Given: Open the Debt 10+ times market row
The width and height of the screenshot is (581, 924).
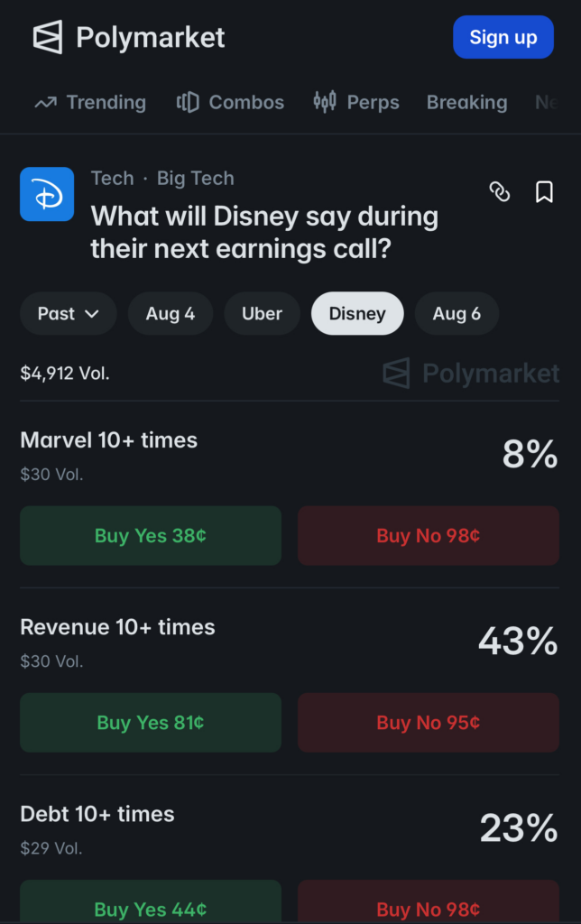Looking at the screenshot, I should [x=290, y=828].
